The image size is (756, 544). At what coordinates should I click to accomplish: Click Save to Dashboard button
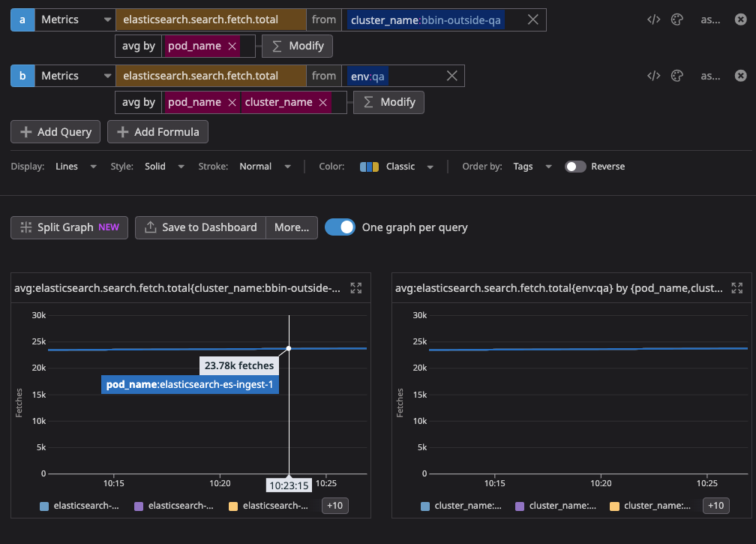click(x=200, y=227)
